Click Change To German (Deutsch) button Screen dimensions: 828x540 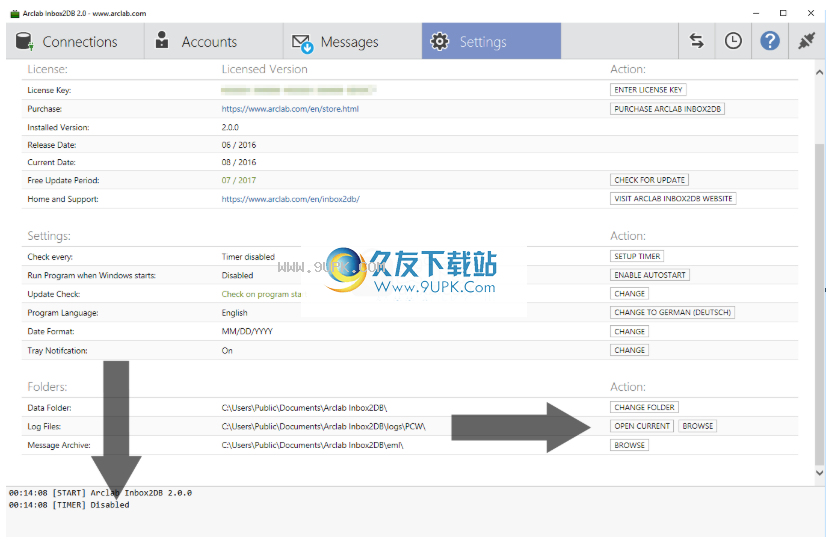pos(672,312)
